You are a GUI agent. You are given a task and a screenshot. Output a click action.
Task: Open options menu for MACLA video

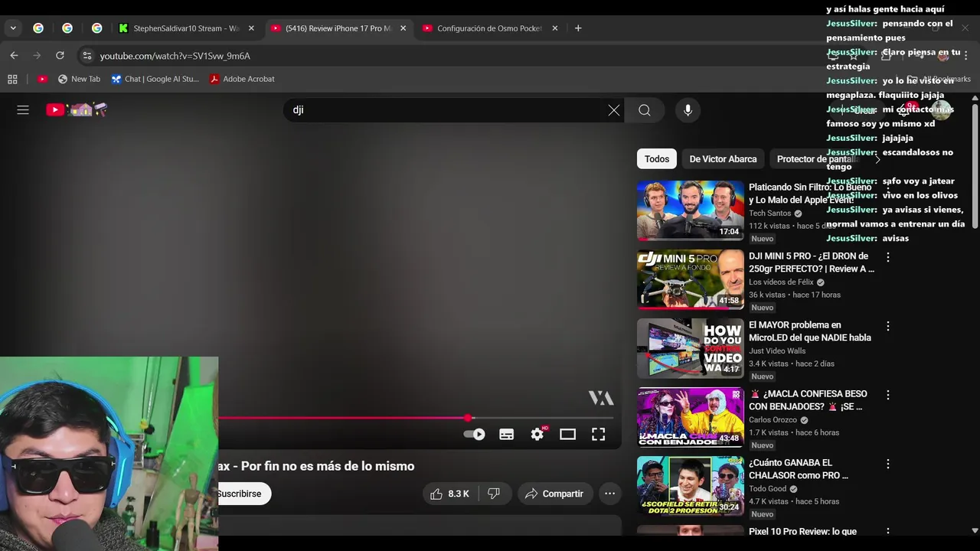(x=888, y=395)
